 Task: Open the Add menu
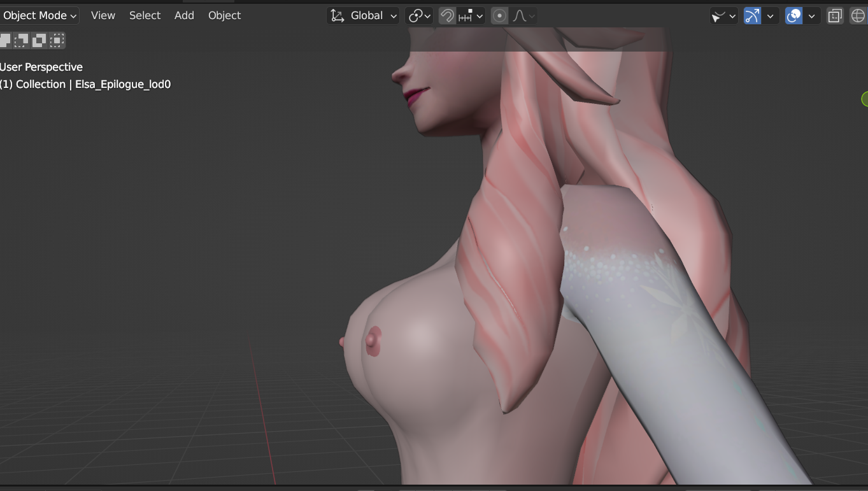pos(184,15)
